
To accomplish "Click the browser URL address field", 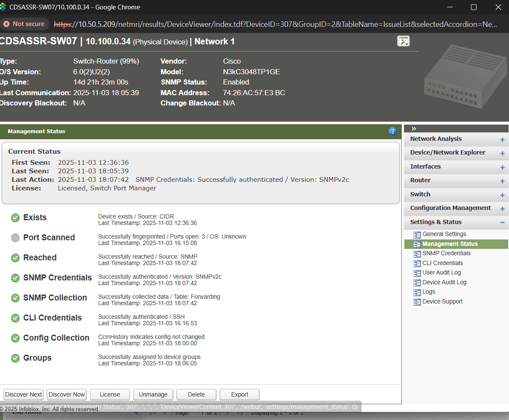I will tap(275, 24).
